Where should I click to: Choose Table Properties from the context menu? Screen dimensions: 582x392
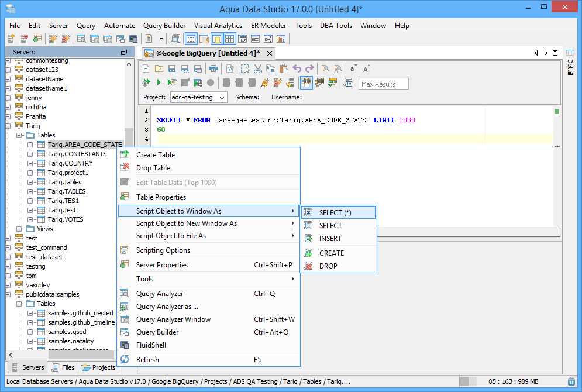(209, 197)
